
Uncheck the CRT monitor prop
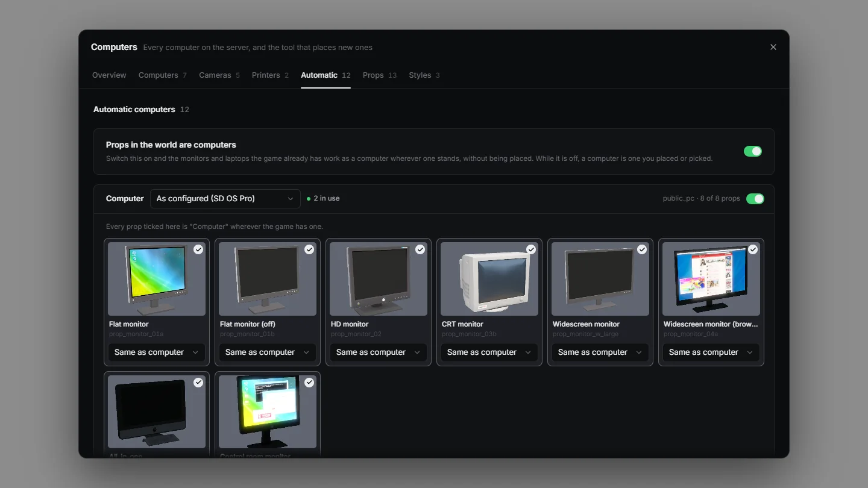(531, 249)
